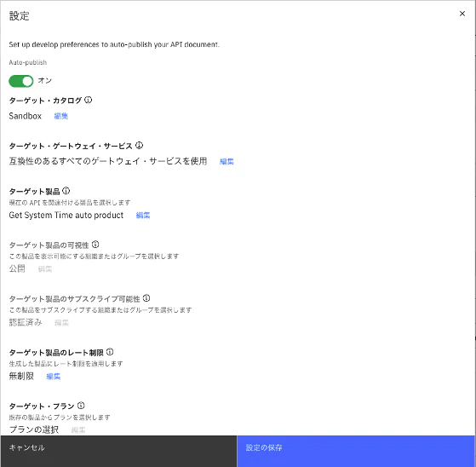Show info for ターゲット製品
Viewport: 476px width, 467px height.
coord(66,191)
